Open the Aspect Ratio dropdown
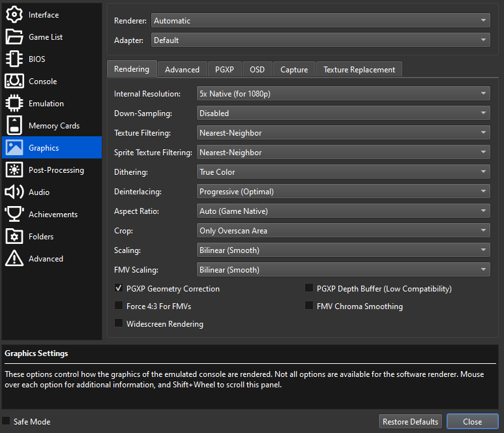 tap(344, 211)
